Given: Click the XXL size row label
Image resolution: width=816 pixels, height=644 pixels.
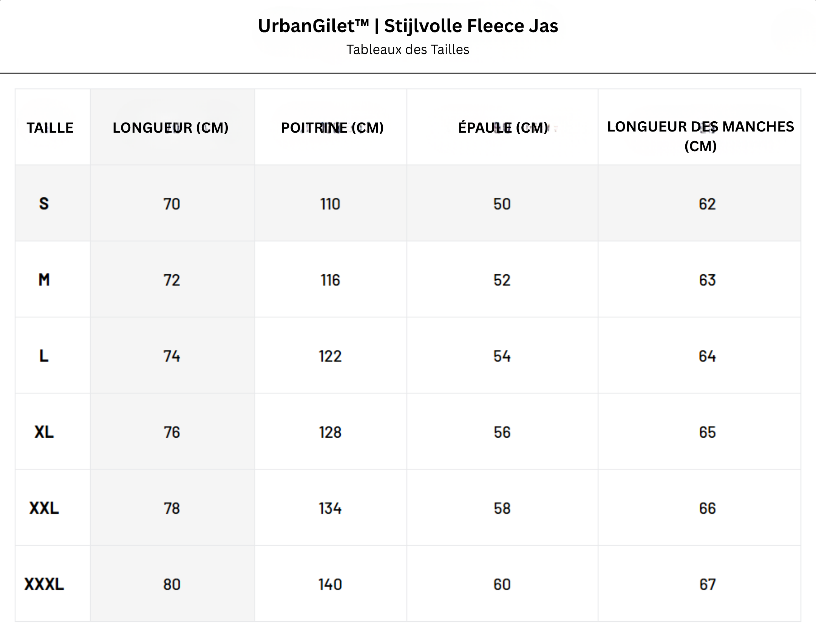Looking at the screenshot, I should pos(44,508).
